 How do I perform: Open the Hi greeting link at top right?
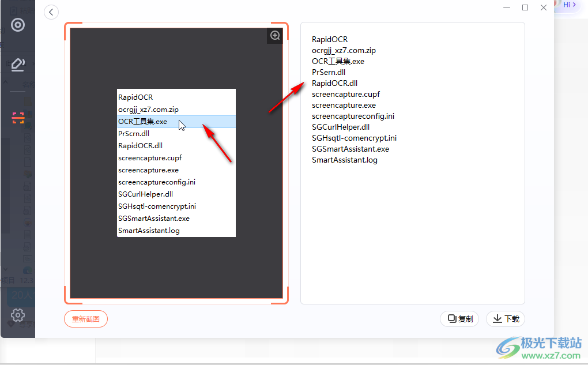570,5
